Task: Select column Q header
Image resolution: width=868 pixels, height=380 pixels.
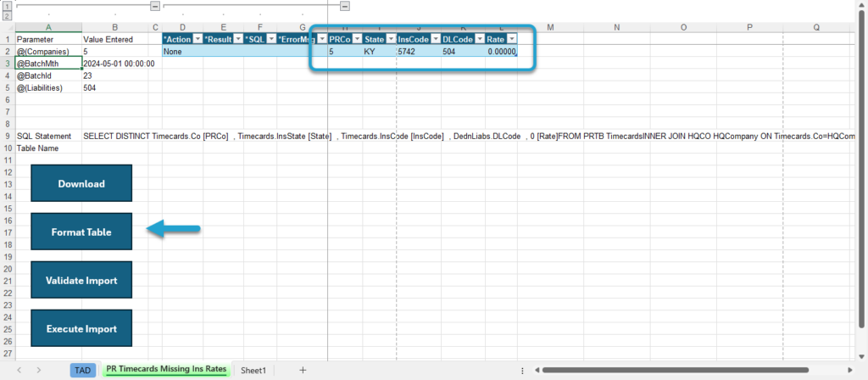Action: click(x=816, y=27)
